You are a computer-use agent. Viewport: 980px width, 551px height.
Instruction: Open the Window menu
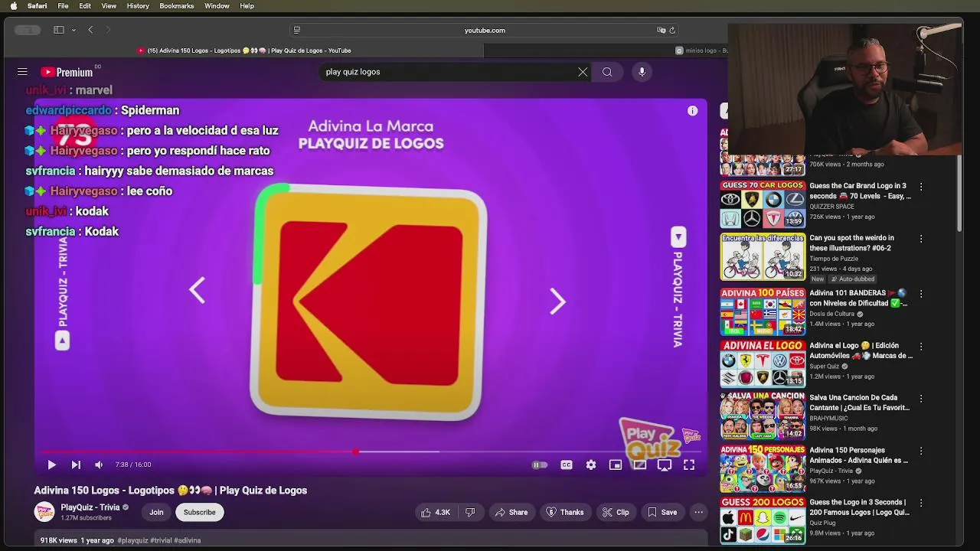point(217,5)
